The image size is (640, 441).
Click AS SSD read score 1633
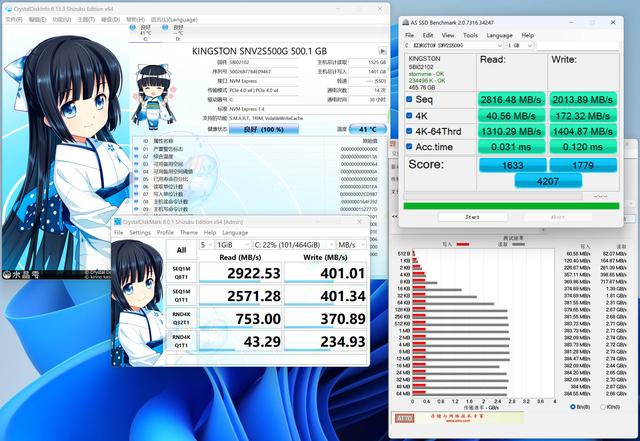(512, 165)
